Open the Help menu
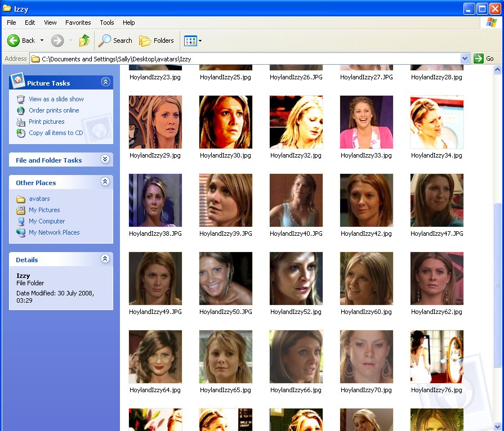504x431 pixels. click(128, 23)
